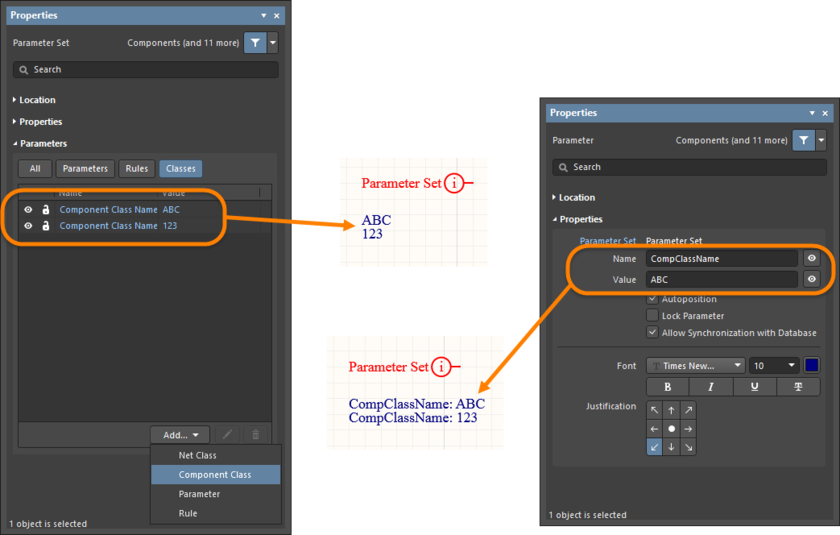Image resolution: width=840 pixels, height=535 pixels.
Task: Click the Italic font style button
Action: [711, 387]
